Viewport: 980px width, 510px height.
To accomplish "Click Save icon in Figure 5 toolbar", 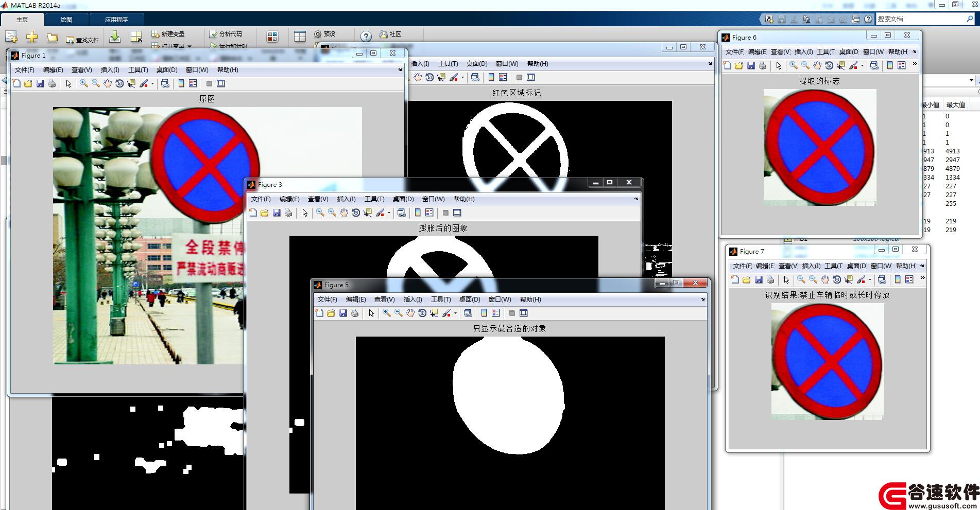I will [x=343, y=313].
